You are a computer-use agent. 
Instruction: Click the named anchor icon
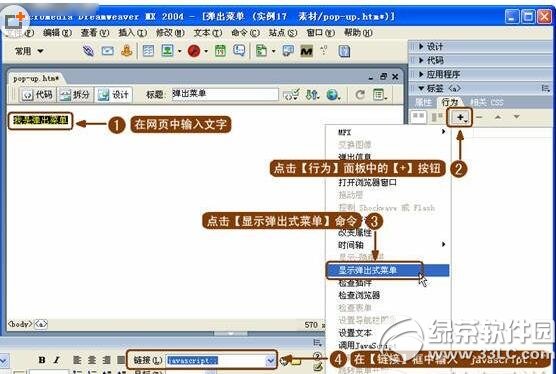[127, 51]
